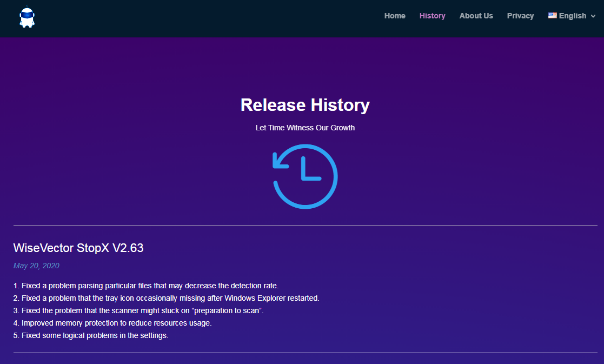Click changelog item about logical problems in settings
The height and width of the screenshot is (364, 604).
pyautogui.click(x=91, y=335)
